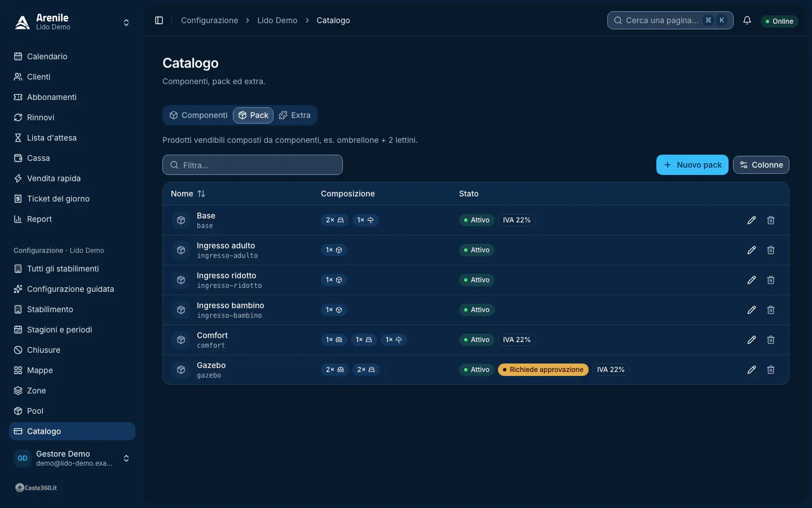
Task: Click the Lido Demo breadcrumb link
Action: pos(277,20)
